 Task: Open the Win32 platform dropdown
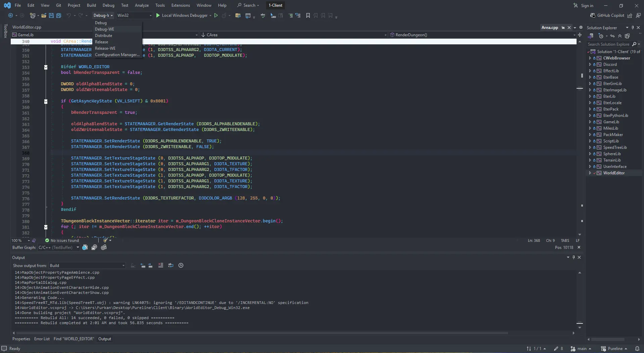click(134, 15)
